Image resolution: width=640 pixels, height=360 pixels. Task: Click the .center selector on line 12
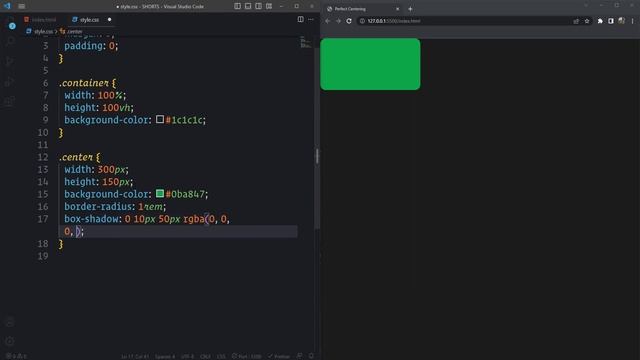pos(76,157)
